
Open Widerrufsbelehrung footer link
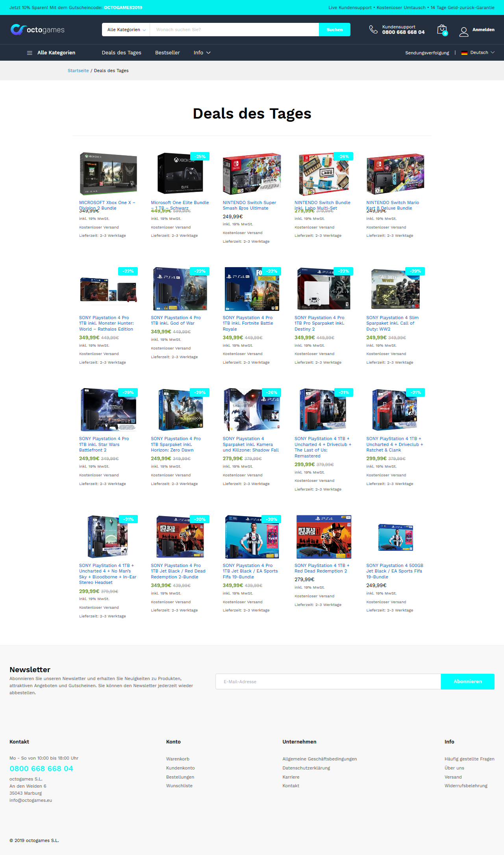click(x=466, y=786)
